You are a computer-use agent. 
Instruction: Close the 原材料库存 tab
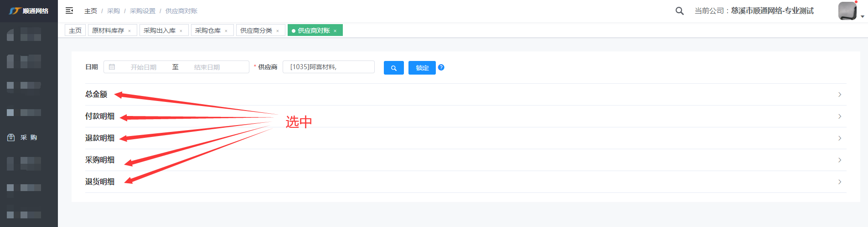point(129,31)
